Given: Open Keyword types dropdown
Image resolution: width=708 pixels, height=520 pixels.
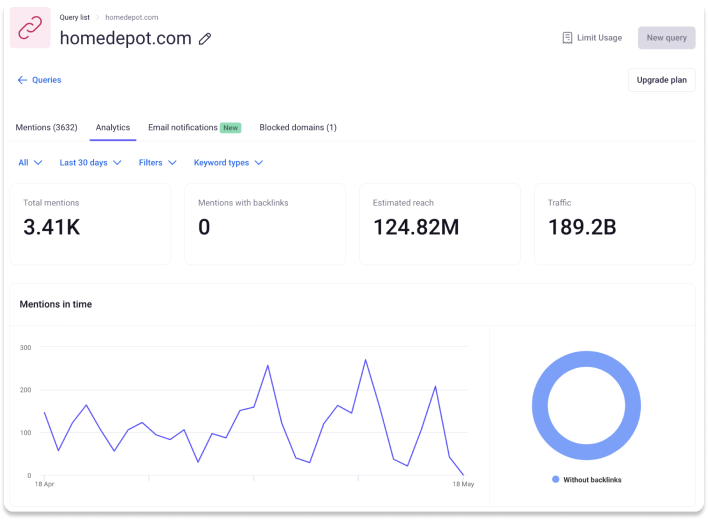Looking at the screenshot, I should 228,162.
